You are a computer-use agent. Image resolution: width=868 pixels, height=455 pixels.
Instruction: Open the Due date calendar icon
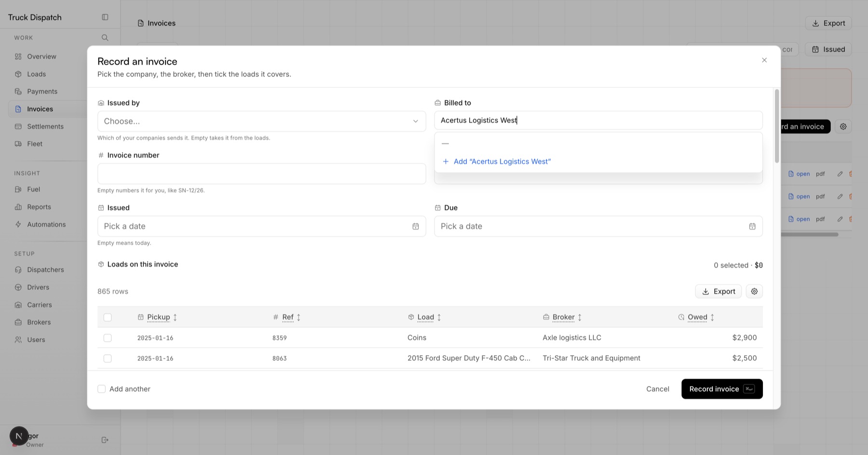752,226
